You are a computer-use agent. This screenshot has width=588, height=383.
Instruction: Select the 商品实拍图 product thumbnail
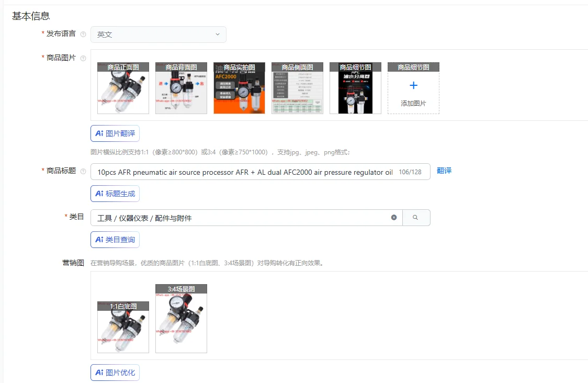(x=239, y=88)
